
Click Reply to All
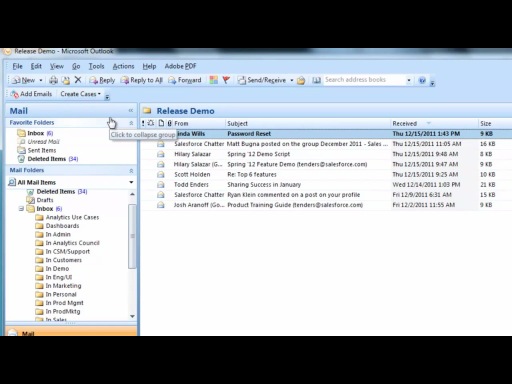141,80
